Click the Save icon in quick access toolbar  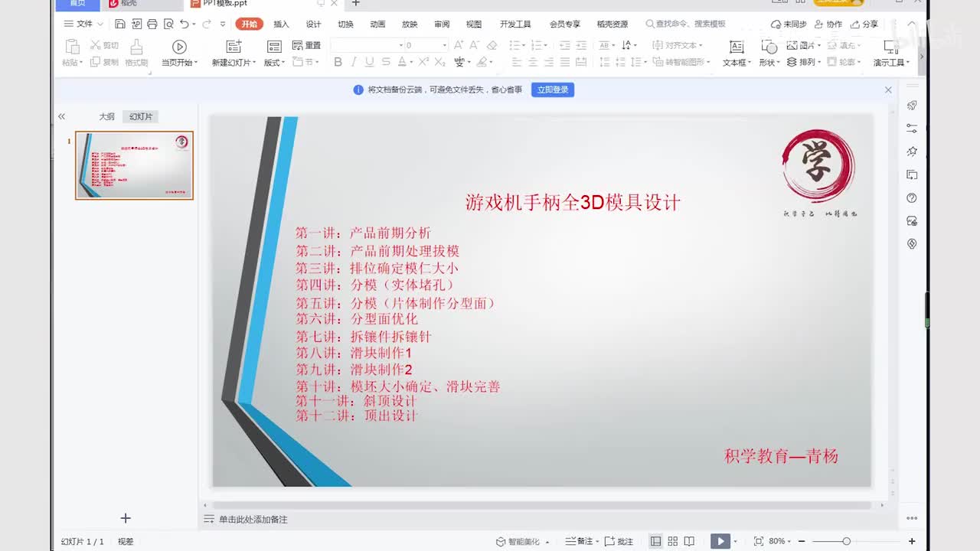click(120, 24)
